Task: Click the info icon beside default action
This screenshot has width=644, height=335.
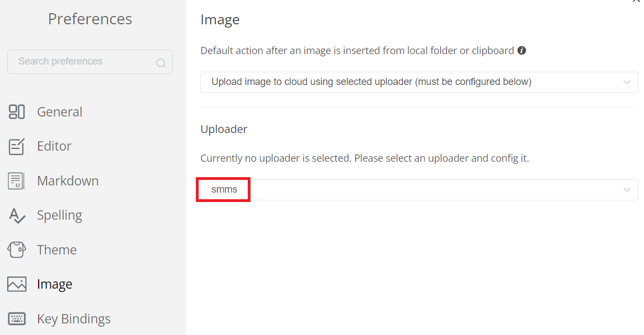Action: click(x=521, y=50)
